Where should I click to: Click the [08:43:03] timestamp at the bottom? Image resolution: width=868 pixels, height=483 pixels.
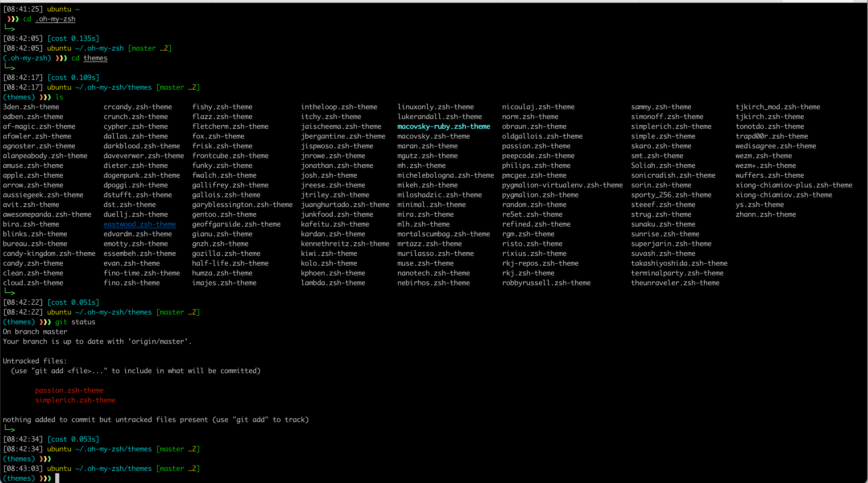click(x=23, y=468)
